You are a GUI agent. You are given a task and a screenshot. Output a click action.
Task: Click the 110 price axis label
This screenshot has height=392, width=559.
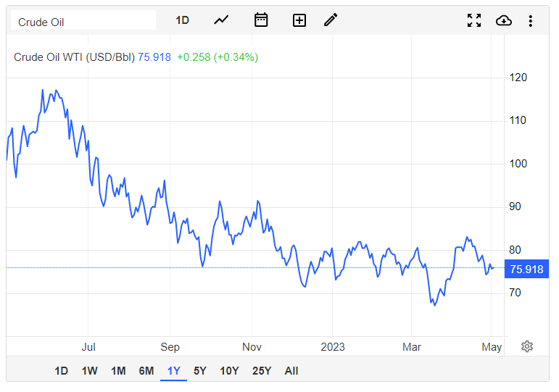pos(518,120)
